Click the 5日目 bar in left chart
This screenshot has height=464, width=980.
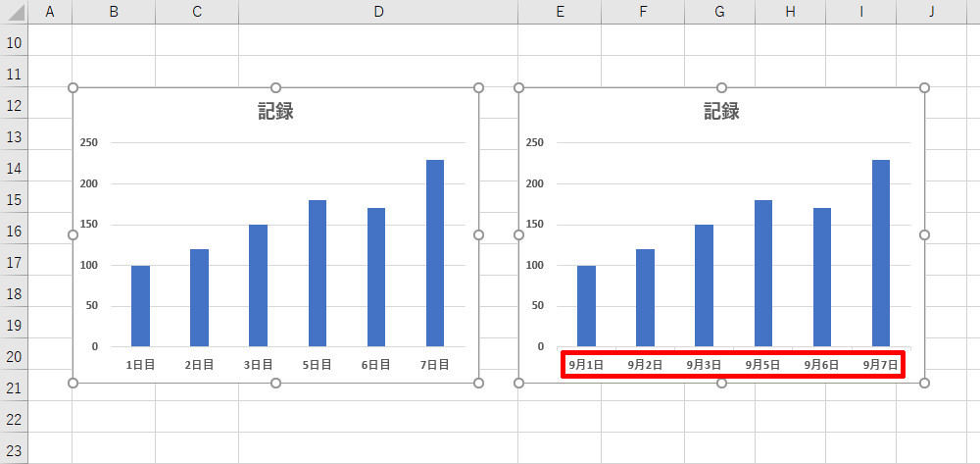[317, 274]
